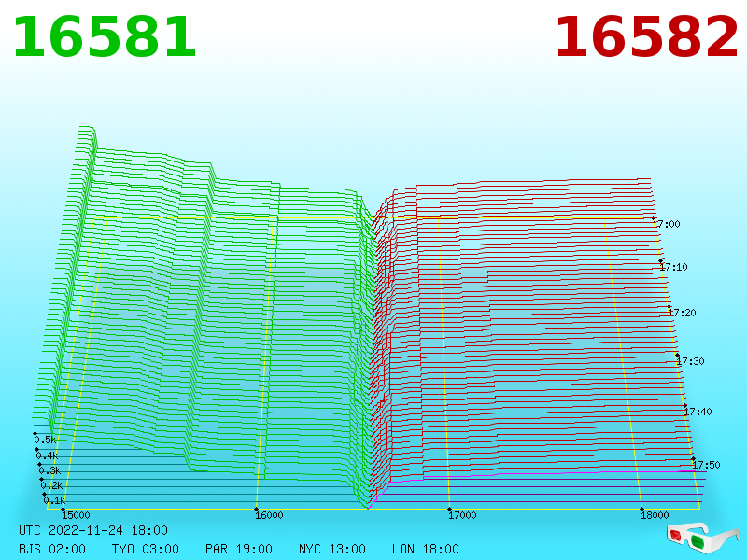The height and width of the screenshot is (560, 747).
Task: Click the LON 18:00 time
Action: click(x=426, y=549)
